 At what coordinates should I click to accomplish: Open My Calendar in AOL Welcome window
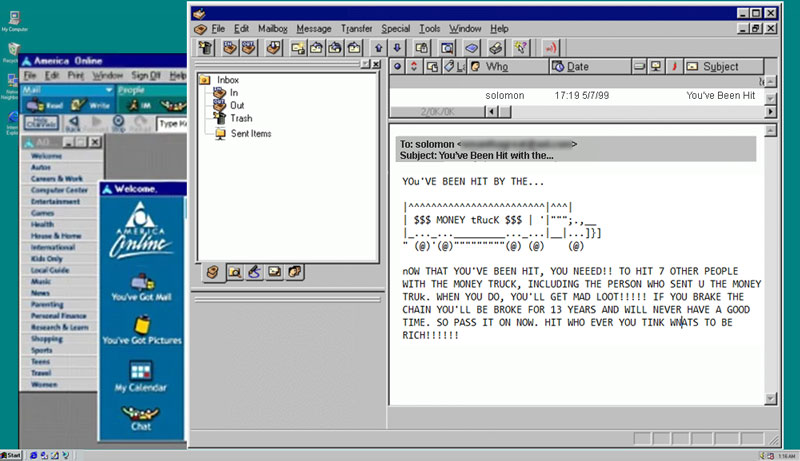coord(141,377)
